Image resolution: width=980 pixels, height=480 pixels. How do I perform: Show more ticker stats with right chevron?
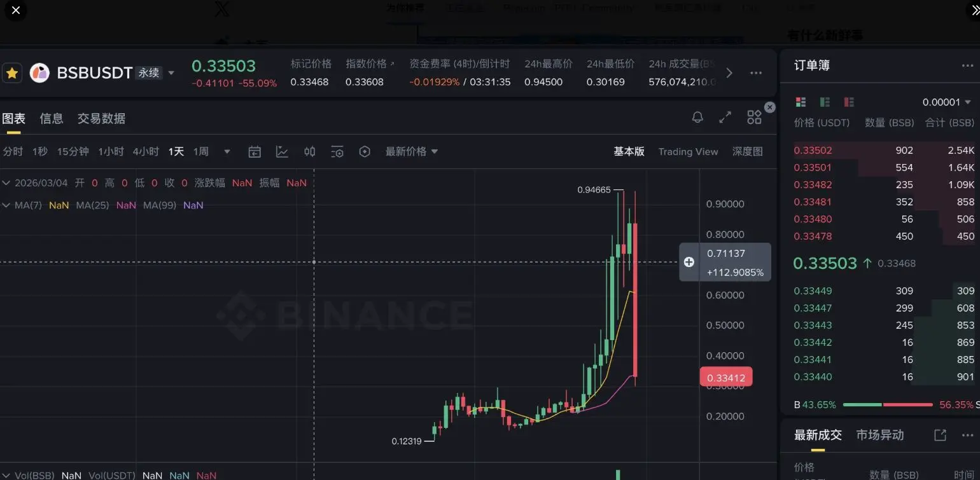(729, 73)
